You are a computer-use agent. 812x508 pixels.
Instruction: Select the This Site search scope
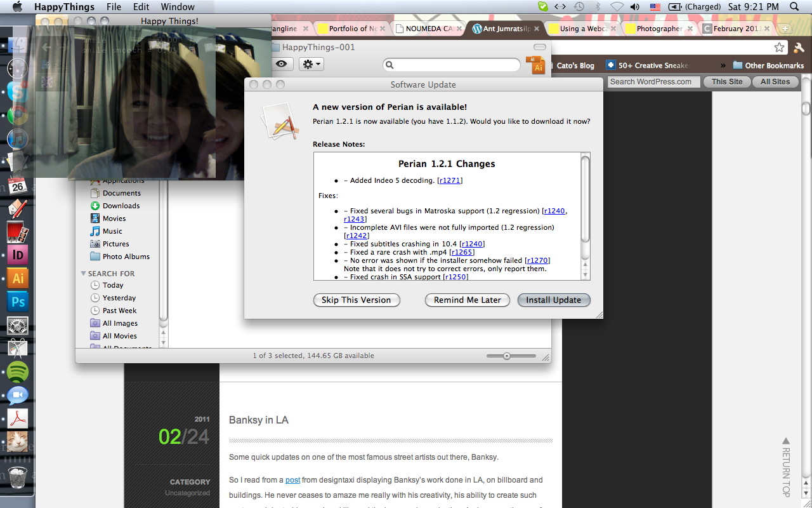727,82
